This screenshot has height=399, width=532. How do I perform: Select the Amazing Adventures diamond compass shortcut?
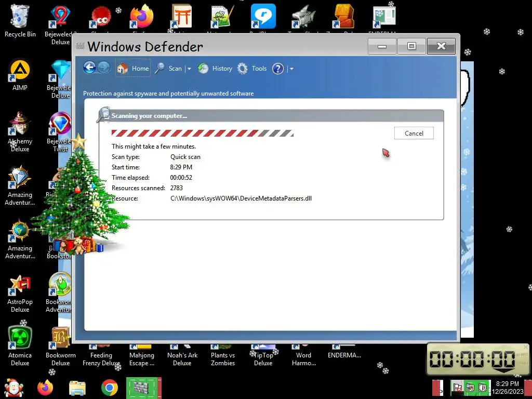click(x=20, y=185)
